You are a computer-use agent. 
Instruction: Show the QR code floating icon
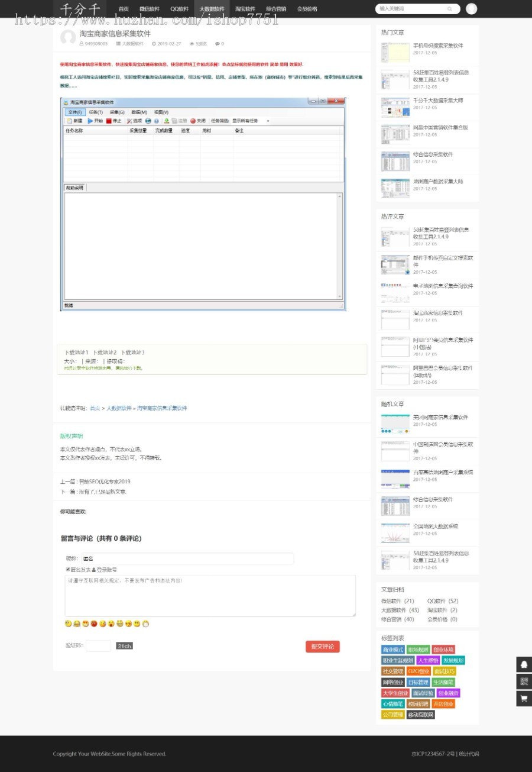click(524, 681)
